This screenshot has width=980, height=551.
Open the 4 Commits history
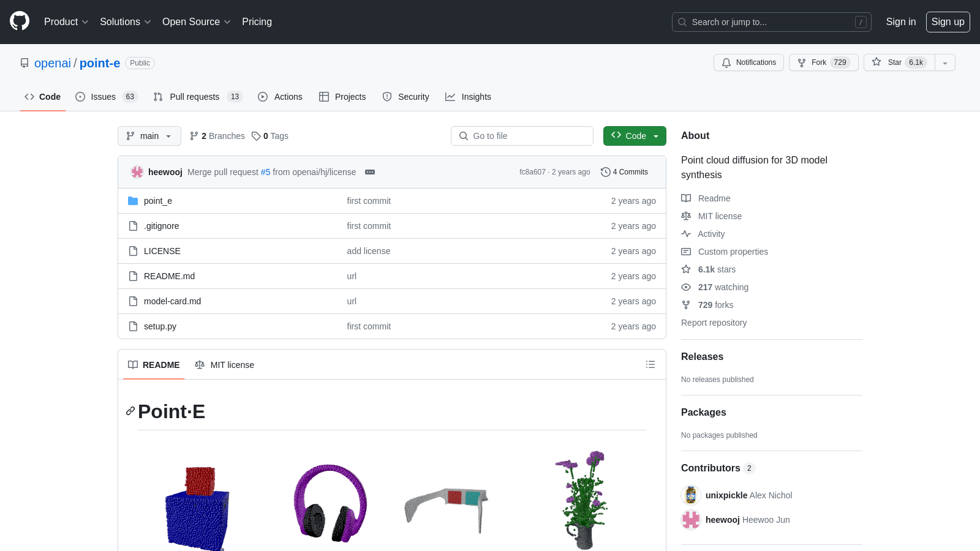click(624, 172)
